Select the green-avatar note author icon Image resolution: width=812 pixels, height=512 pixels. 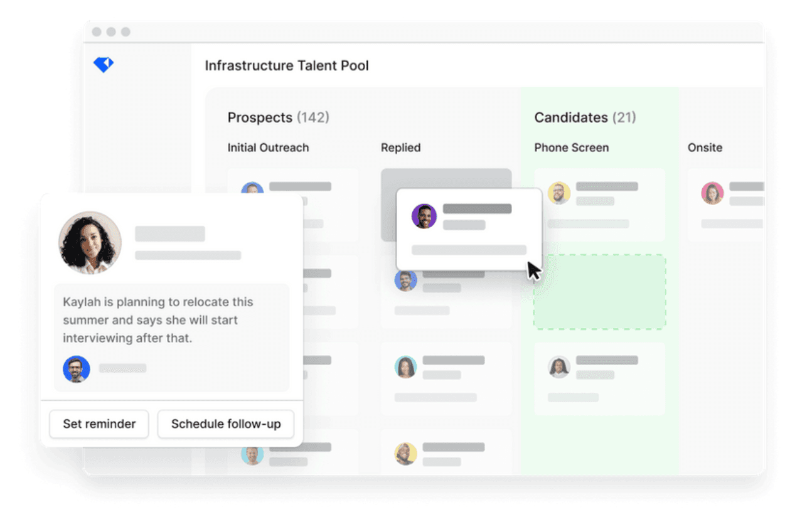click(x=76, y=369)
